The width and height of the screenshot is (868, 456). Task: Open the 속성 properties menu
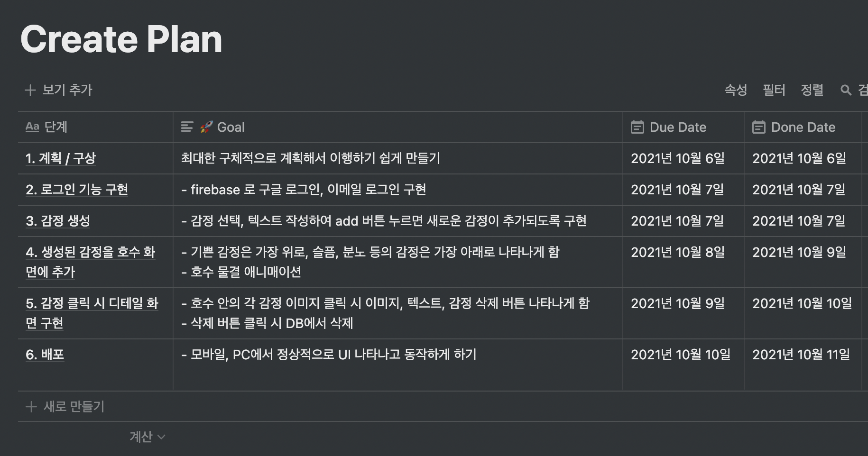736,90
